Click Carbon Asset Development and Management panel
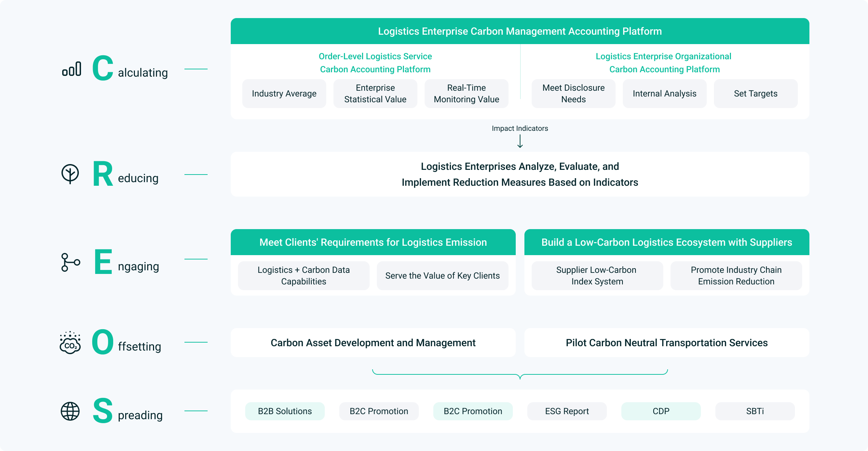The image size is (868, 451). [373, 343]
